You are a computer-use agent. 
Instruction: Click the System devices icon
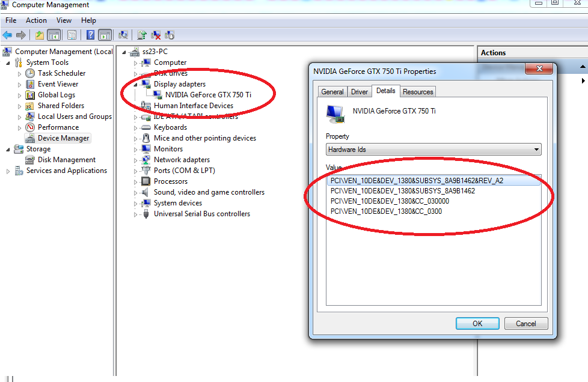tap(146, 203)
